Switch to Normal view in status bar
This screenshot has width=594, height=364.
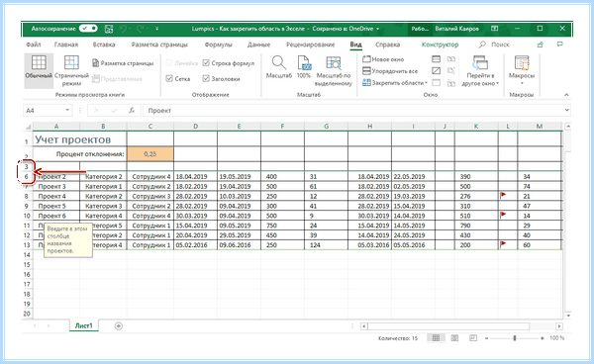[x=436, y=338]
